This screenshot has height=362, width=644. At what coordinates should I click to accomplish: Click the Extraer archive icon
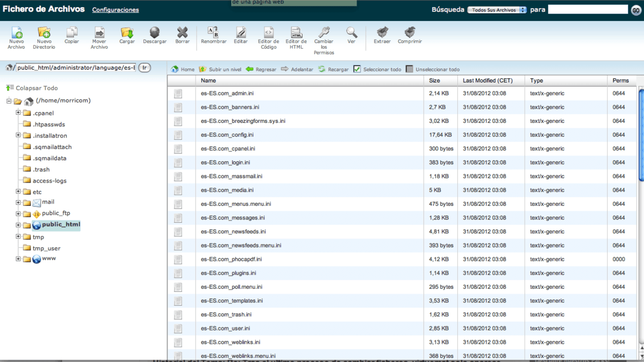coord(382,33)
